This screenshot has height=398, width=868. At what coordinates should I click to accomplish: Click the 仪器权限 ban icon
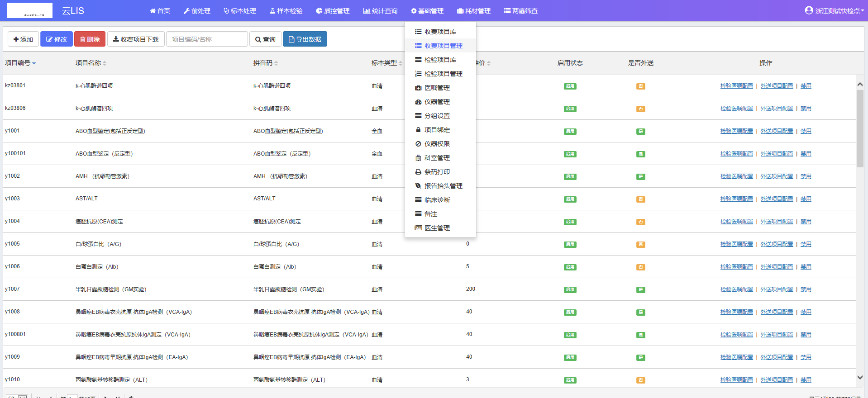coord(418,144)
